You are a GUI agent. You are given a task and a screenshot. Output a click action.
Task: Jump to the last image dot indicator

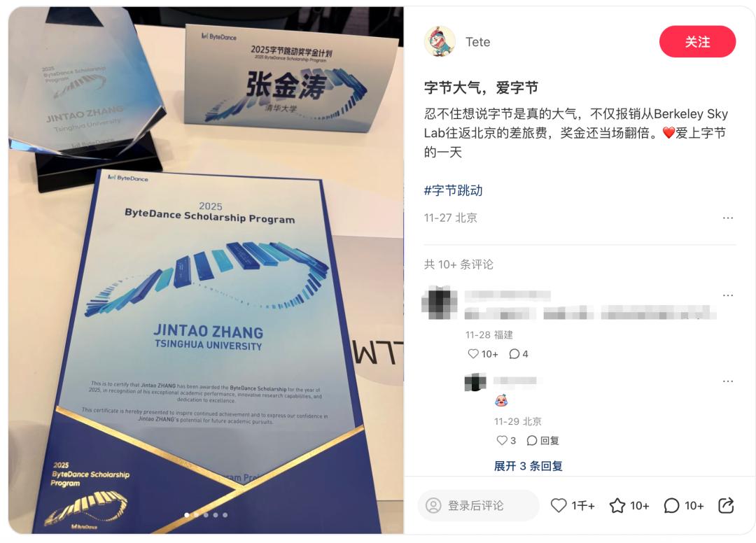[x=225, y=514]
